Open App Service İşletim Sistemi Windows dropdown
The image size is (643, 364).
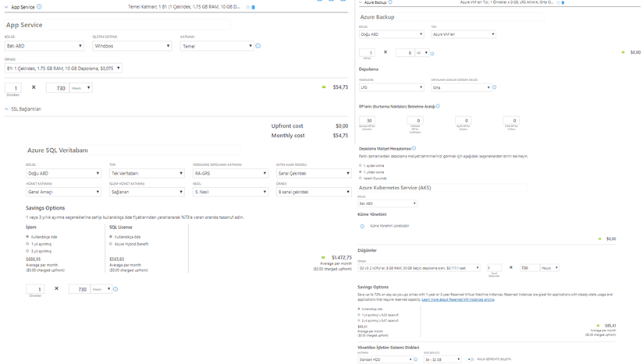coord(132,46)
